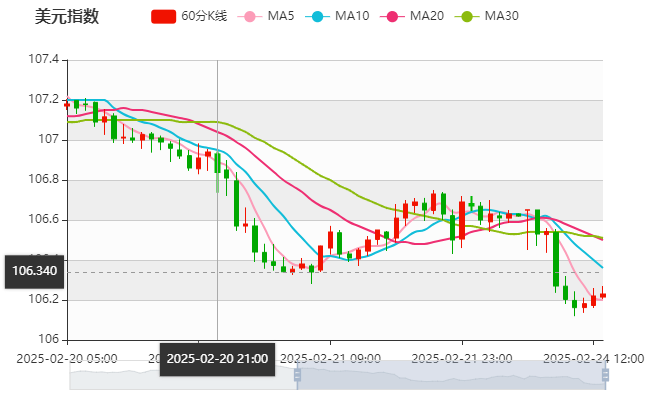The width and height of the screenshot is (670, 400).
Task: Click the 106.6 y-axis label
Action: [x=44, y=220]
